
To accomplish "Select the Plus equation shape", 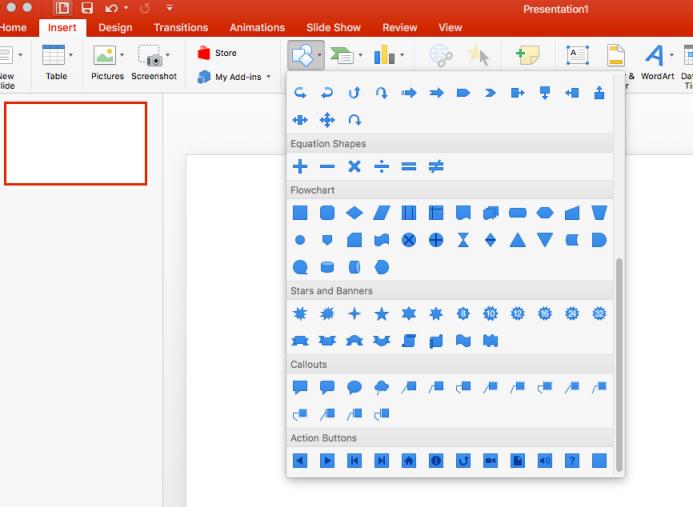I will pos(300,167).
